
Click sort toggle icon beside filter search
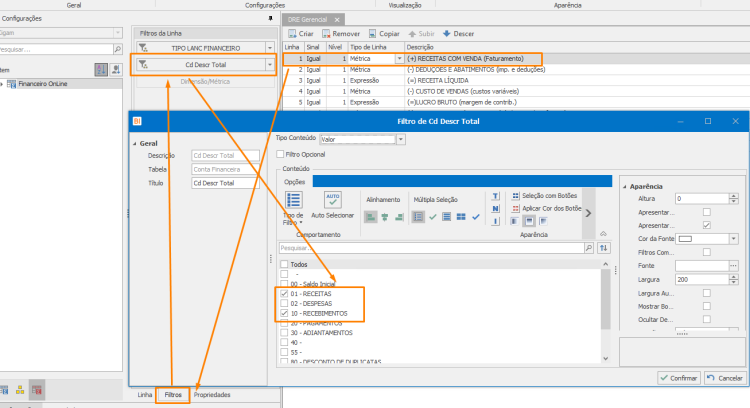click(604, 248)
